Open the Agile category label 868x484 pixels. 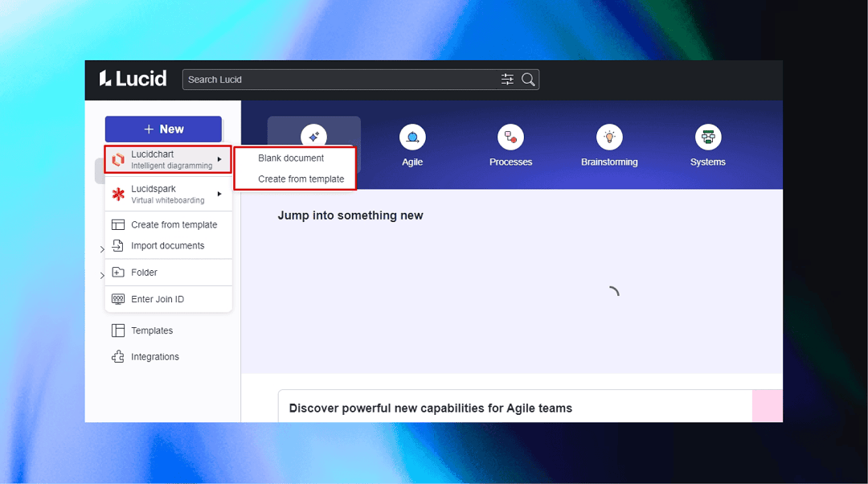412,162
